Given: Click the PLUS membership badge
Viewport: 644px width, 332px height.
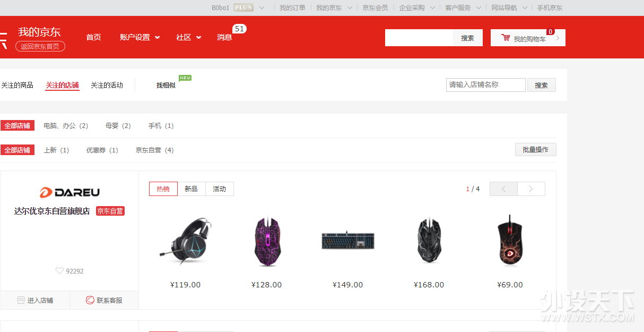Looking at the screenshot, I should tap(243, 7).
